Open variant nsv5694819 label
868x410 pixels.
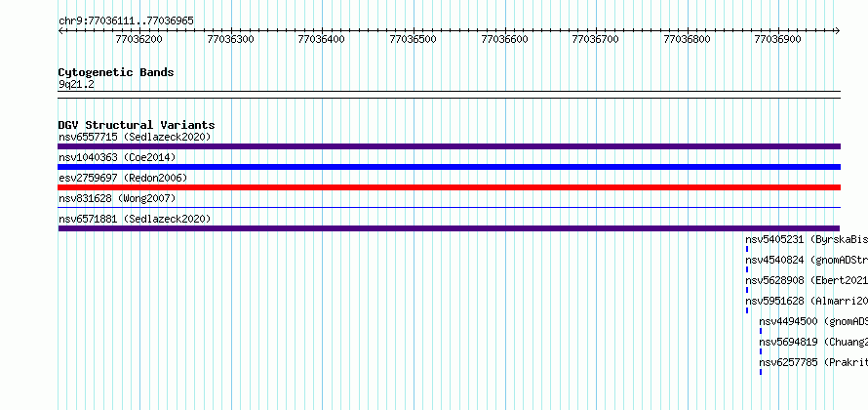point(813,342)
